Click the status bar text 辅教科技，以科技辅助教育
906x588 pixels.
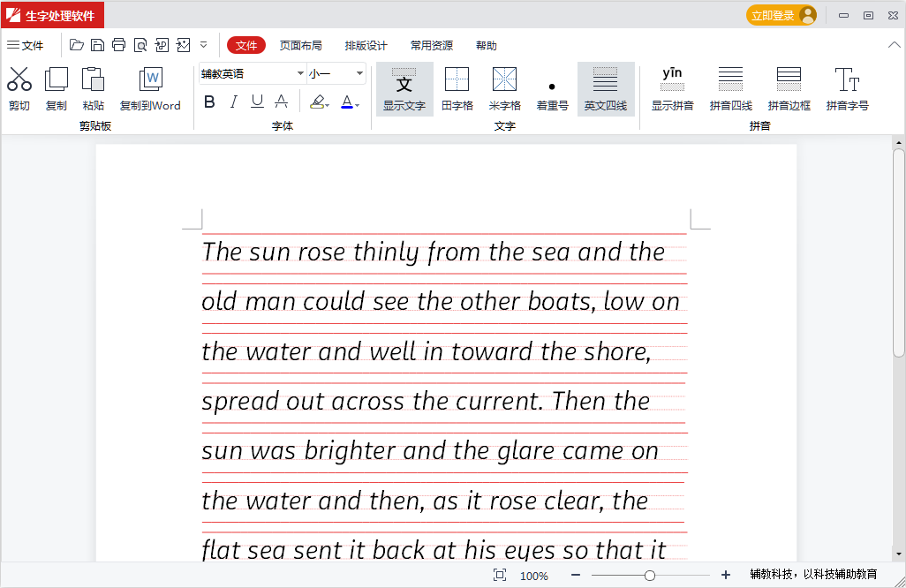(x=813, y=574)
